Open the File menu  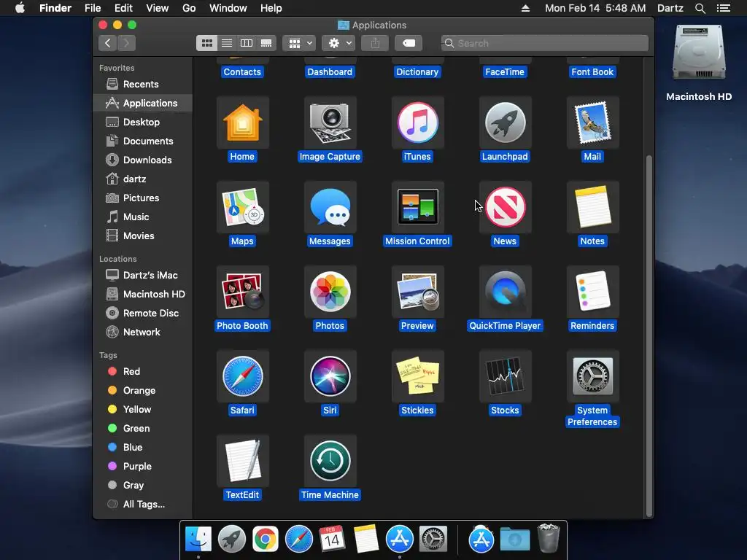click(x=93, y=8)
